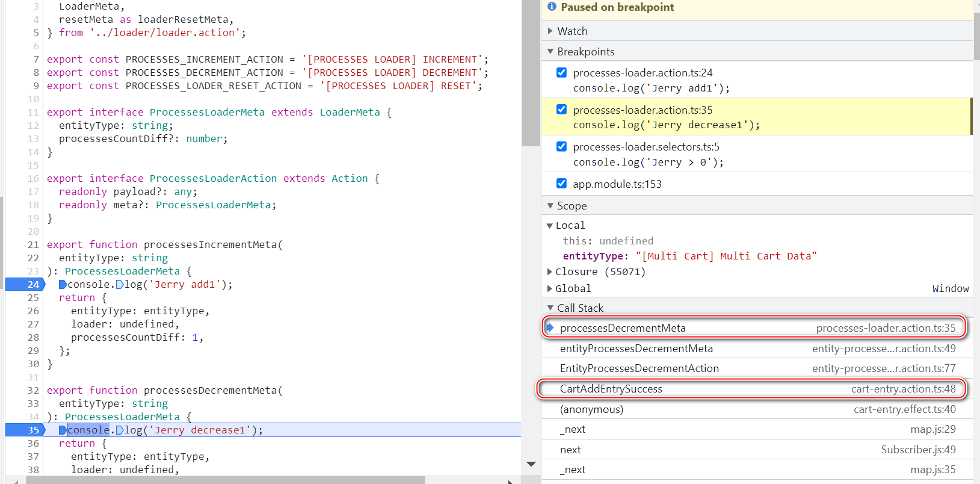Click processesCountDiff: 1 on line 28
The height and width of the screenshot is (484, 980).
[135, 337]
